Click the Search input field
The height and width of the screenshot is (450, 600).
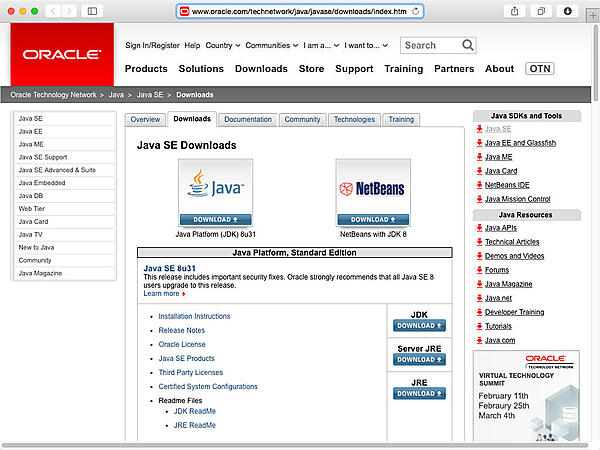pos(430,45)
